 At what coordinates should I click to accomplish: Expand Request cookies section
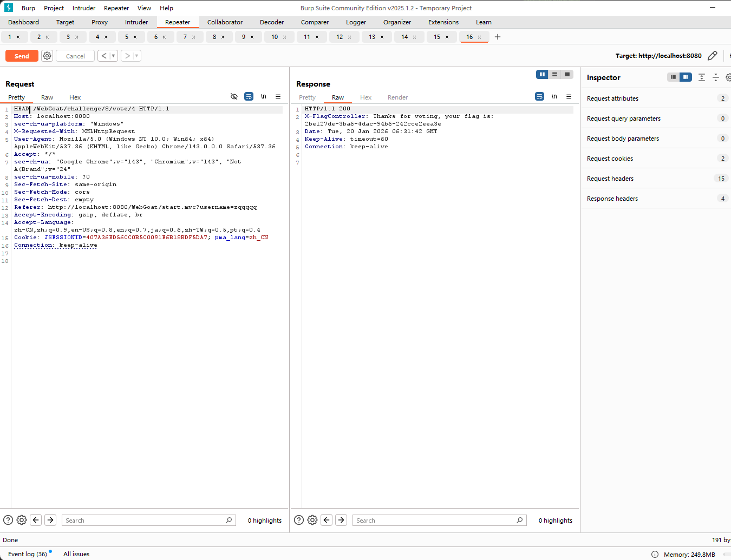click(x=610, y=159)
